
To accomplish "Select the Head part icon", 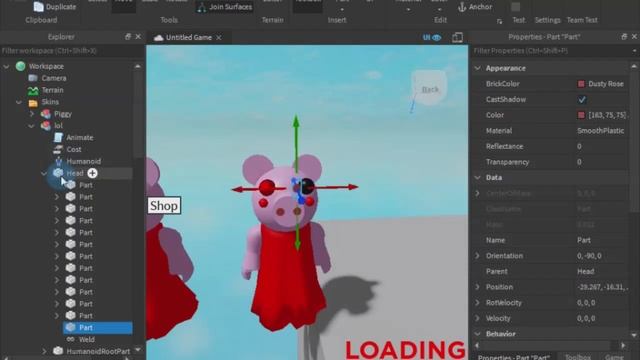I will coord(58,173).
